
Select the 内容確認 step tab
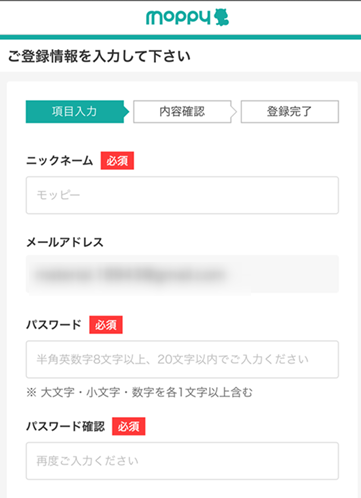(x=182, y=112)
